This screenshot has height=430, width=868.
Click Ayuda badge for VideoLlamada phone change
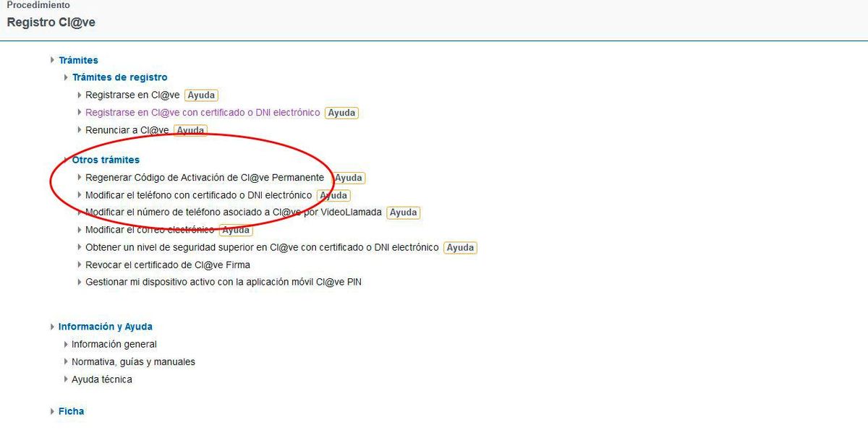tap(403, 212)
